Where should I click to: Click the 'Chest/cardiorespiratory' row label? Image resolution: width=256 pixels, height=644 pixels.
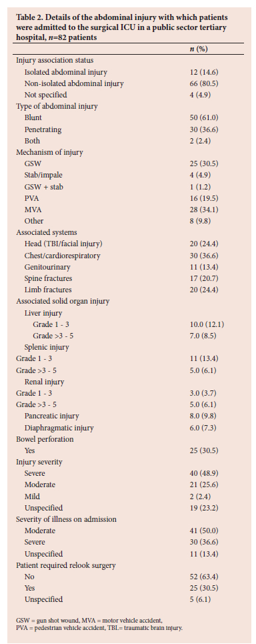[62, 256]
